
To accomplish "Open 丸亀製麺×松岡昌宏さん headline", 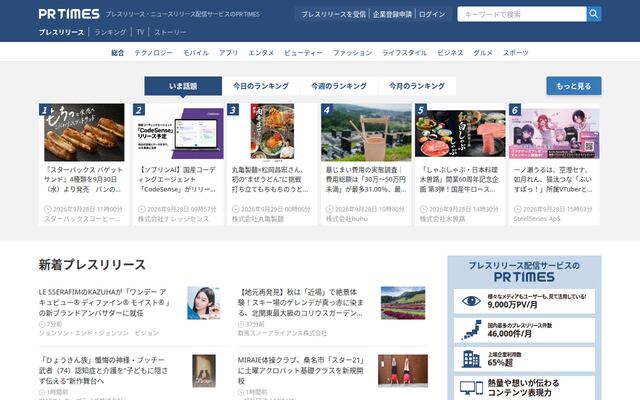I will [x=271, y=180].
